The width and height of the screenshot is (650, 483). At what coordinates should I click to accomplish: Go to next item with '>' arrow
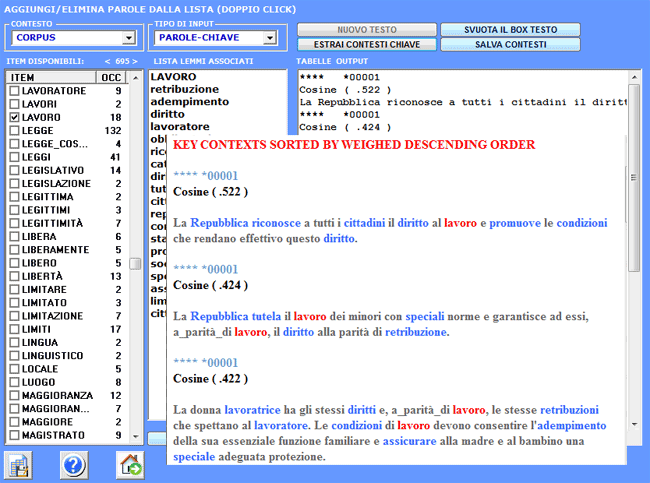tap(135, 61)
